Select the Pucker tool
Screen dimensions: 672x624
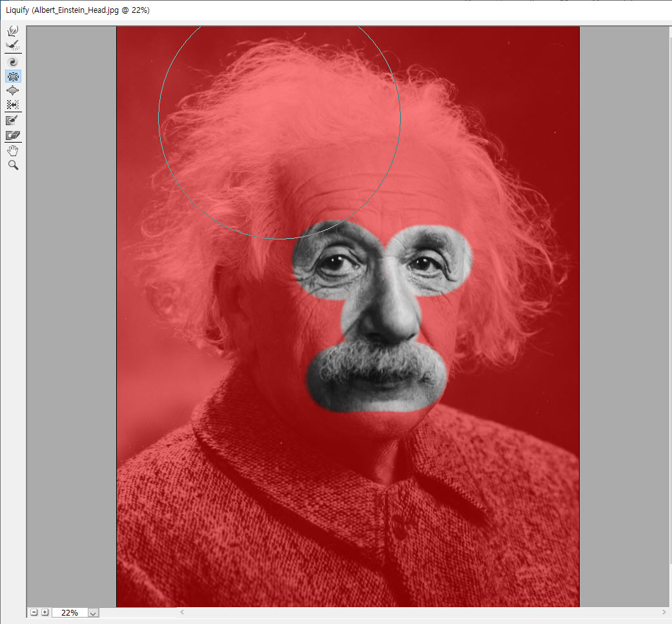click(x=13, y=77)
